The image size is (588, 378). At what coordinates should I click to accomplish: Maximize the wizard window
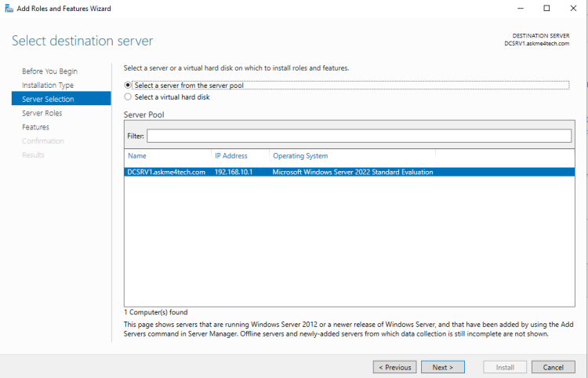coord(546,9)
